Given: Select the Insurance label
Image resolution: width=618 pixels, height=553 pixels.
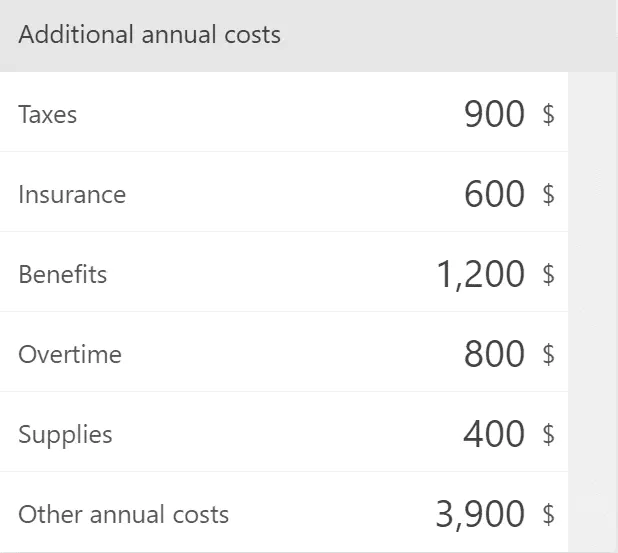Looking at the screenshot, I should [72, 194].
